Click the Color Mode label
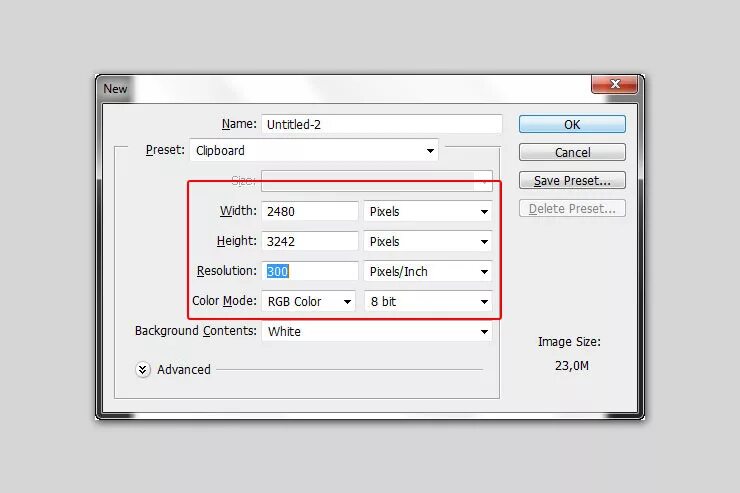740x493 pixels. tap(224, 301)
